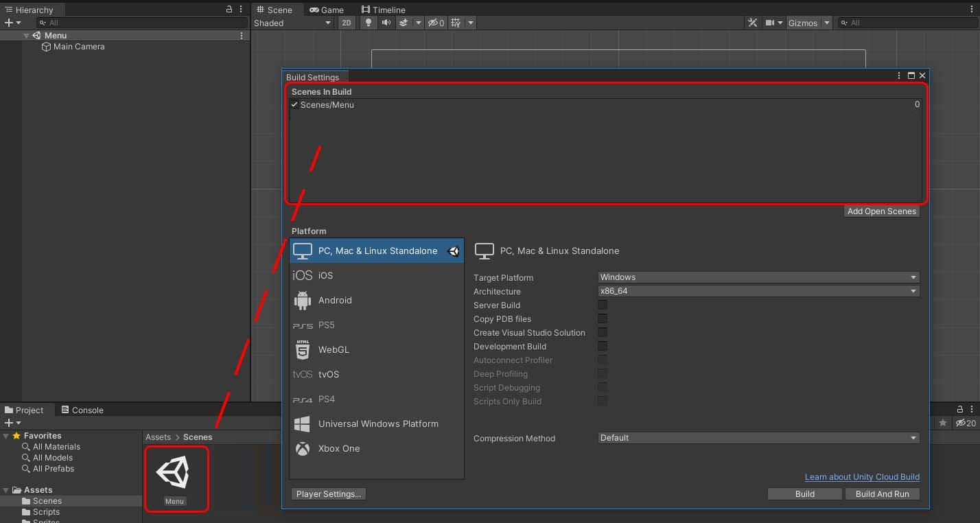The image size is (980, 523).
Task: Open the Architecture dropdown
Action: 758,291
